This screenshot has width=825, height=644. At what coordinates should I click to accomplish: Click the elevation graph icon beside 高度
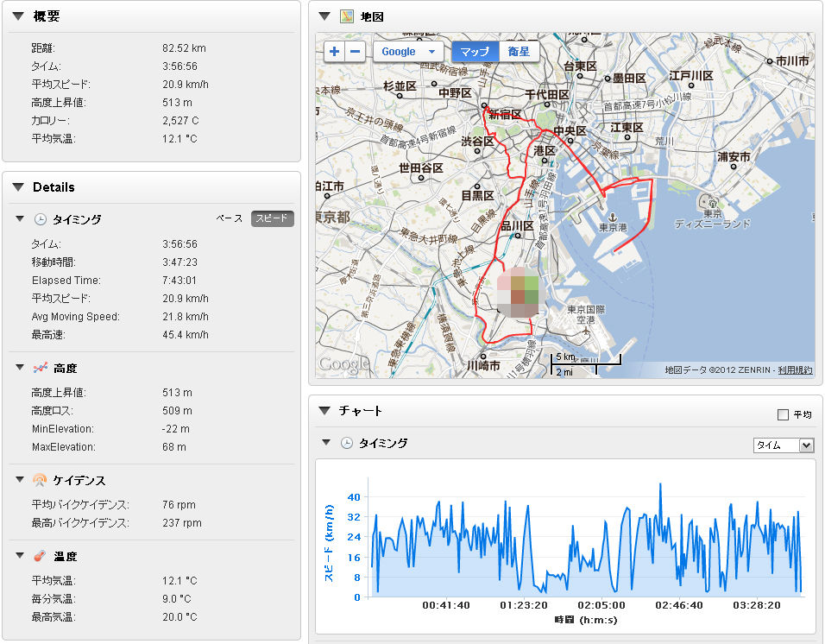(x=40, y=369)
